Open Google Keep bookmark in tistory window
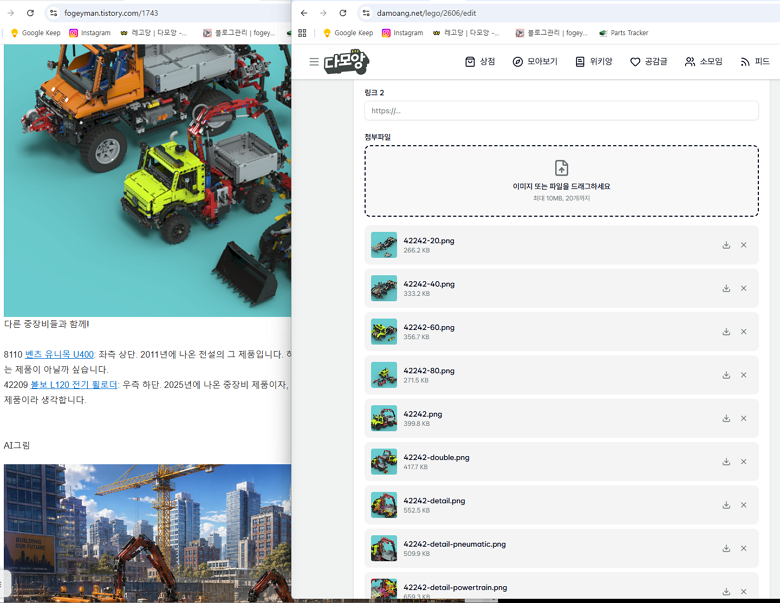Image resolution: width=780 pixels, height=603 pixels. pos(35,33)
